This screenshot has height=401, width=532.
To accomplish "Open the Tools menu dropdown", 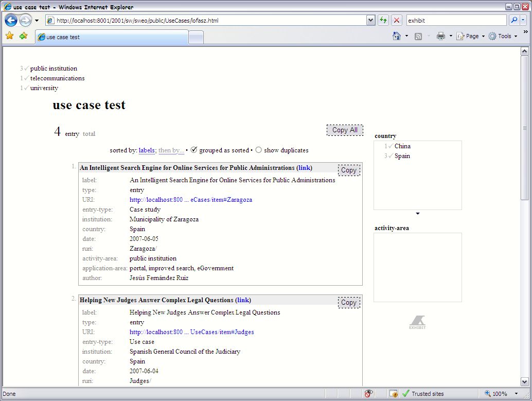I will 504,36.
